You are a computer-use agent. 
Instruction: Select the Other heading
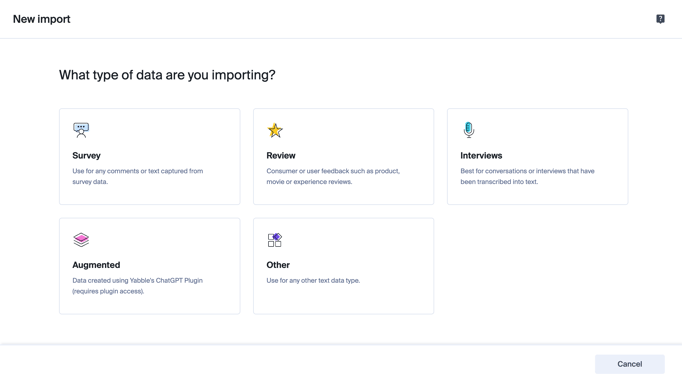(x=278, y=265)
